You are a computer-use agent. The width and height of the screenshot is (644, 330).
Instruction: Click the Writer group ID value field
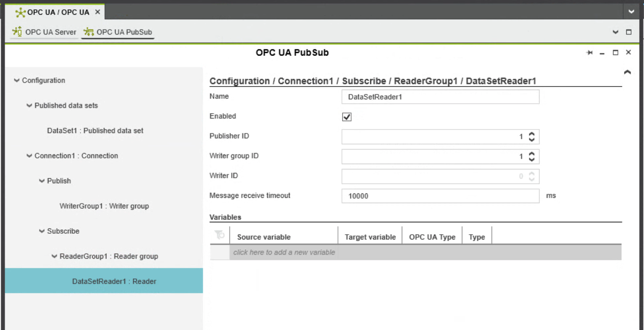coord(440,156)
